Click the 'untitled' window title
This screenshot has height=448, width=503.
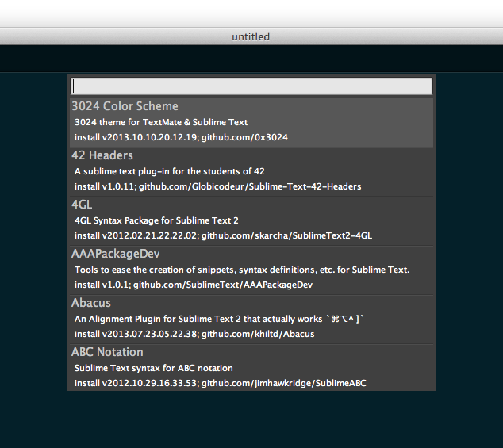point(251,36)
